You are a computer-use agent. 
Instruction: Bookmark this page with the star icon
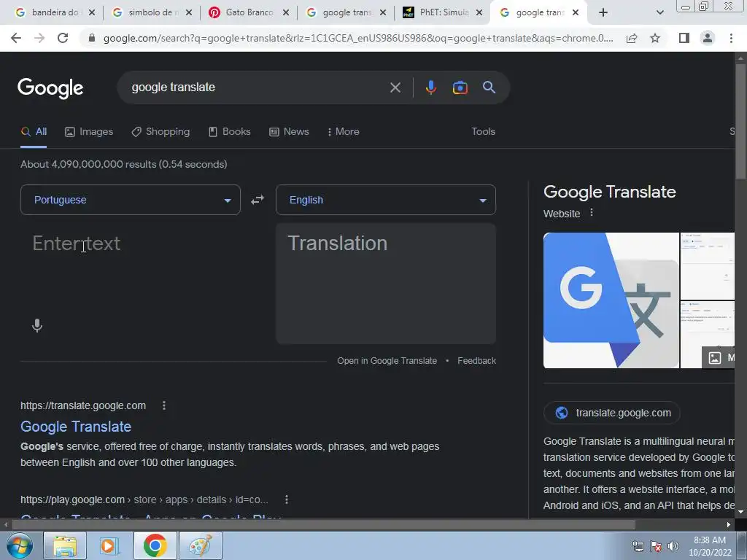pos(655,38)
